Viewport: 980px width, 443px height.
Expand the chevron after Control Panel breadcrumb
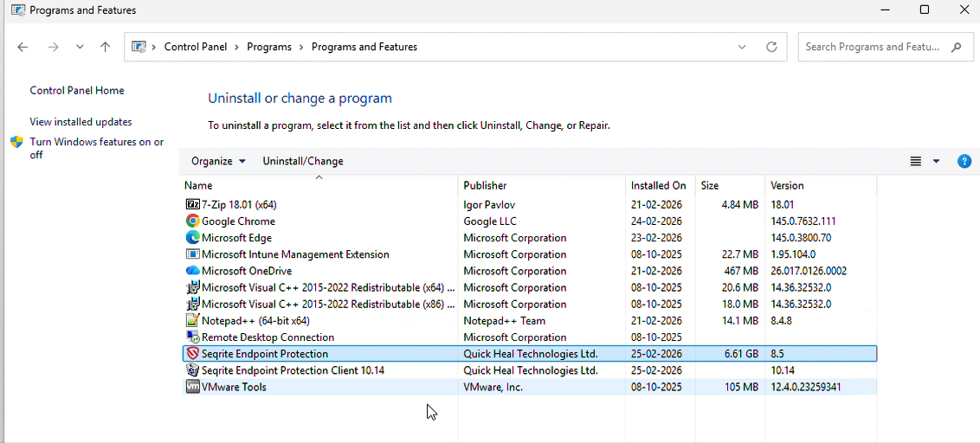(x=236, y=47)
